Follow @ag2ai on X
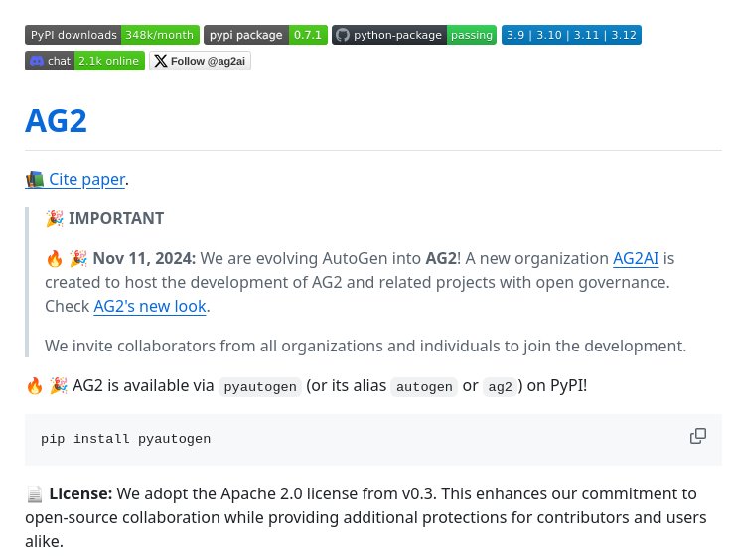 coord(200,61)
